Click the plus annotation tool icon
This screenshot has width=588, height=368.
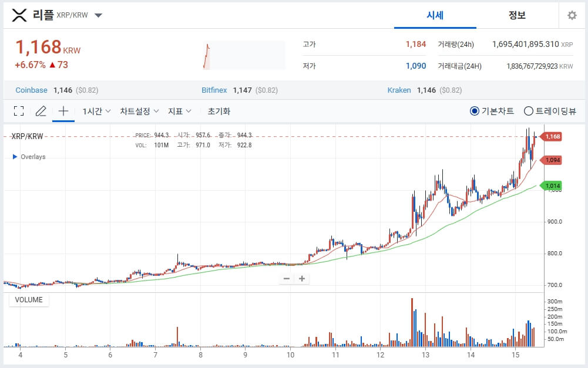pyautogui.click(x=63, y=111)
